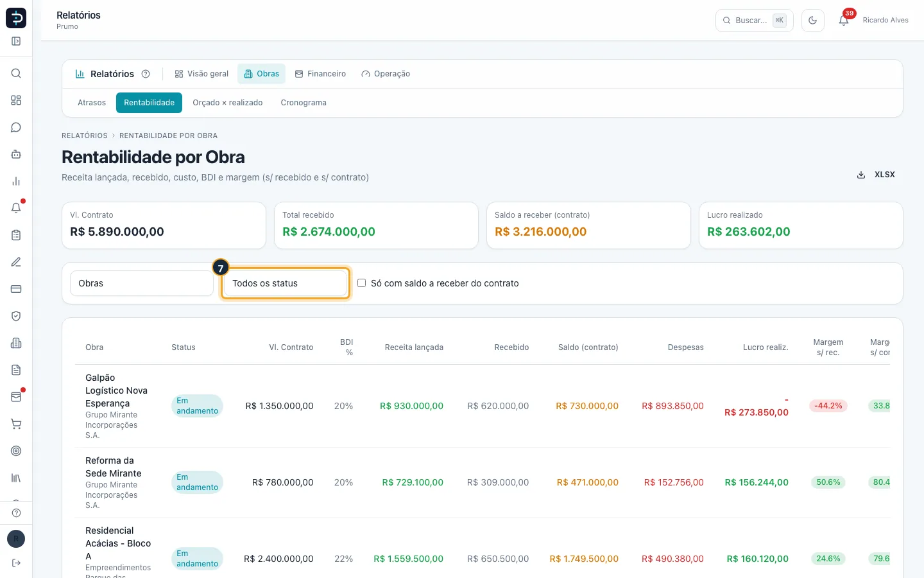Open the target icon in sidebar
This screenshot has height=578, width=924.
tap(16, 451)
